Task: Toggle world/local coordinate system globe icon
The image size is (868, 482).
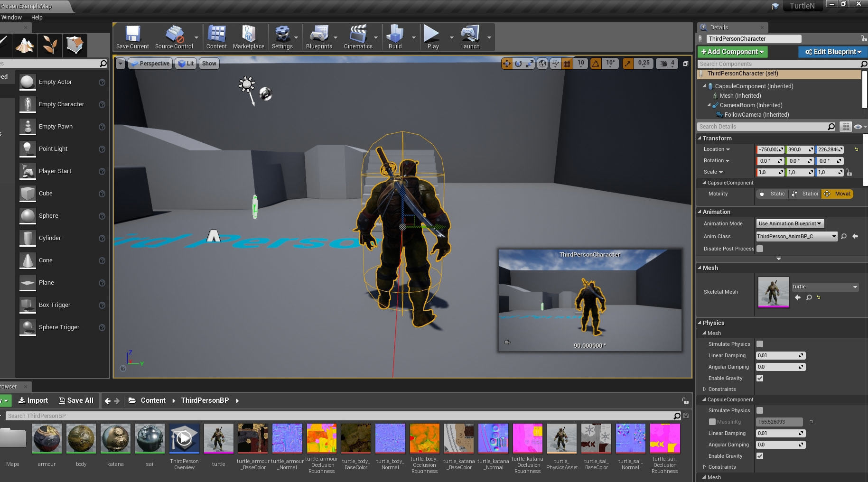Action: tap(542, 64)
